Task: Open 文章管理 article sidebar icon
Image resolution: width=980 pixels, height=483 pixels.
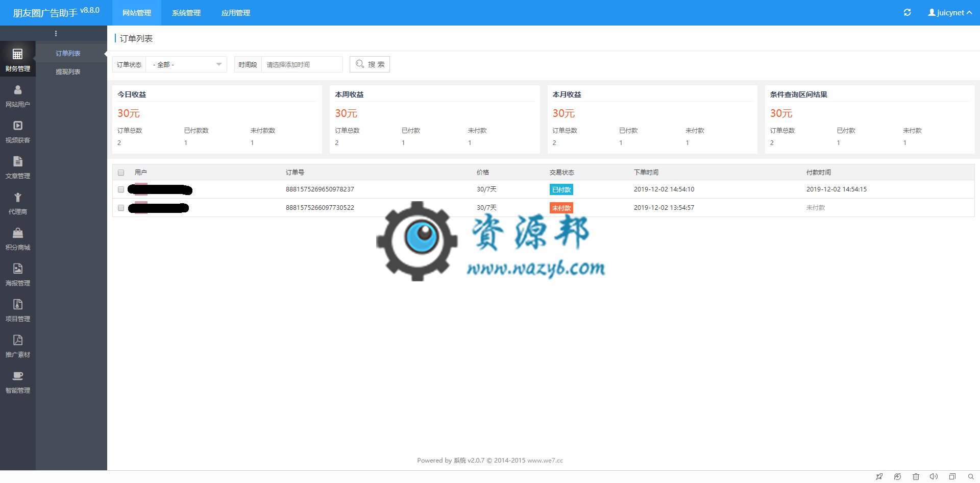Action: pyautogui.click(x=18, y=166)
